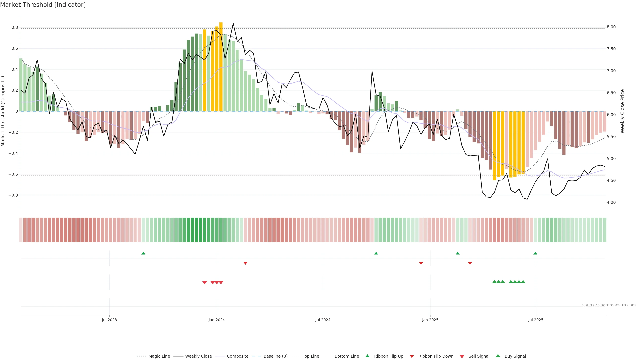Toggle Weekly Close legend entry
Viewport: 644px width, 362px height.
coord(198,356)
